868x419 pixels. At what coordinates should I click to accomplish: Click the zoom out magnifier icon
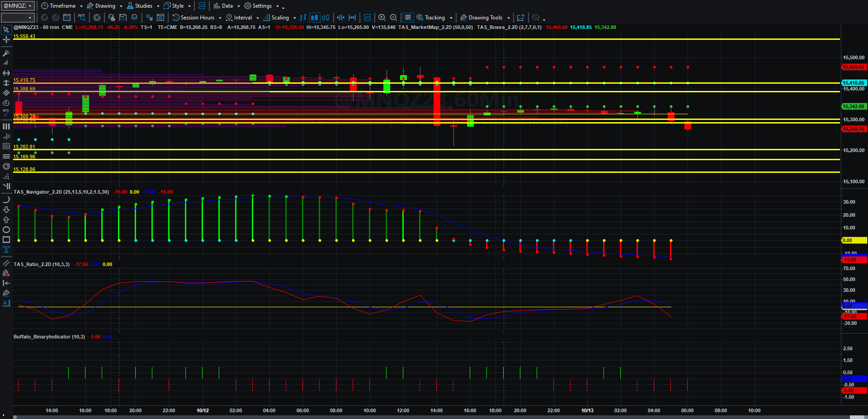(x=393, y=18)
